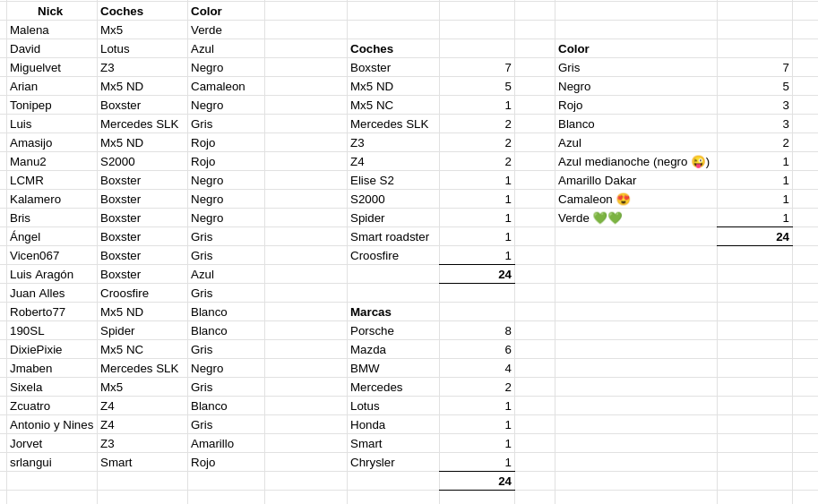The height and width of the screenshot is (504, 818).
Task: Select the Verde cell with green hearts
Action: (636, 218)
